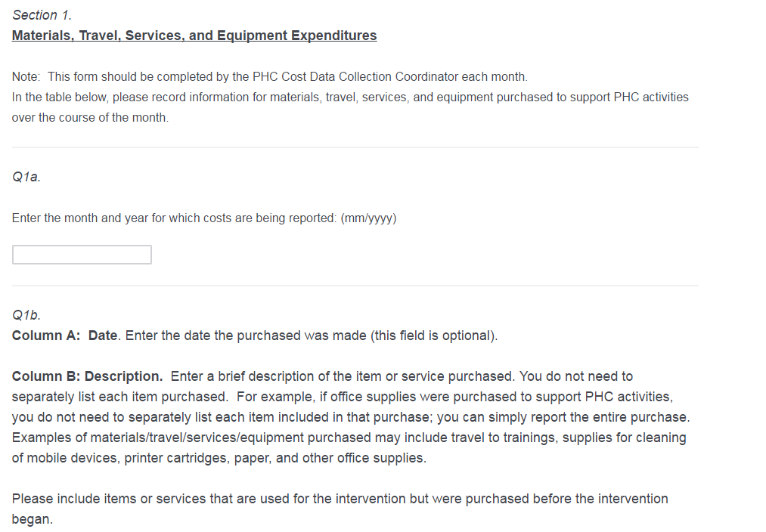Click the final word "began."
Screen dimensions: 766x532
click(33, 519)
